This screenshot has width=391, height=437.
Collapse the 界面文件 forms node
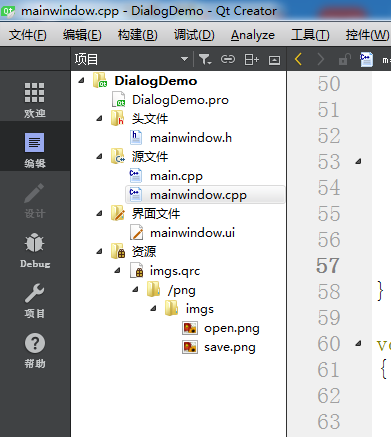point(99,213)
